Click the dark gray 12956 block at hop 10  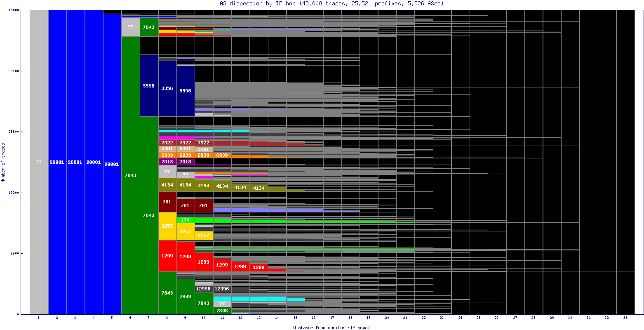tap(204, 289)
